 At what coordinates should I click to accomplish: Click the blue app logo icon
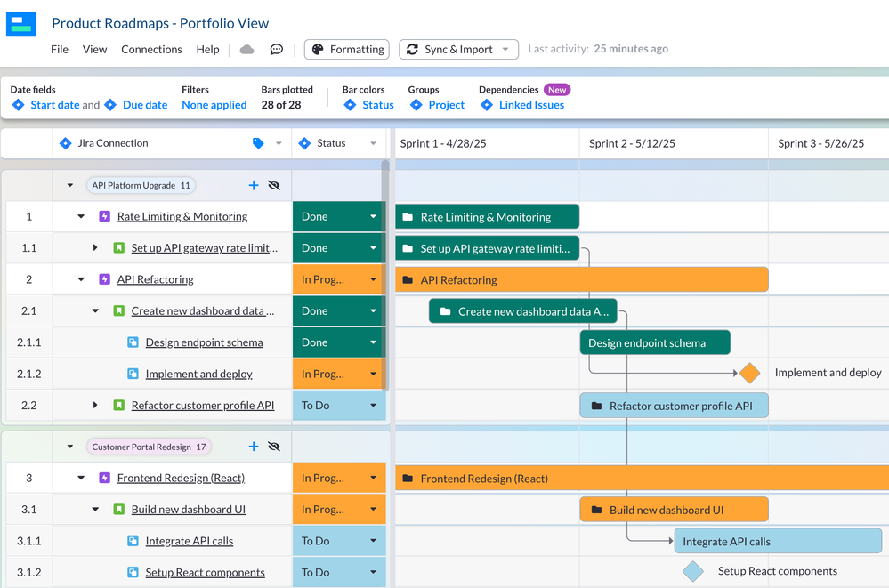[x=21, y=24]
